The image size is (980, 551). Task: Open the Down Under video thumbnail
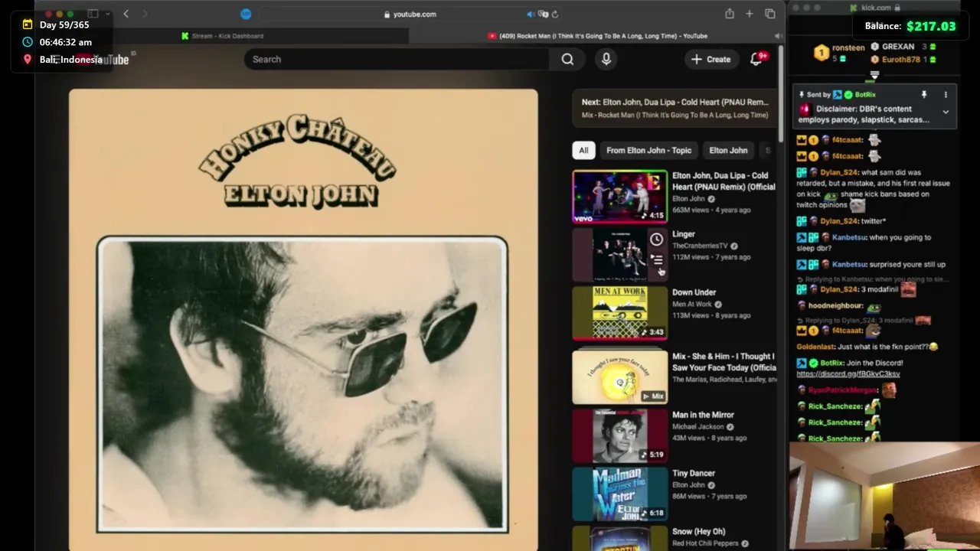619,312
